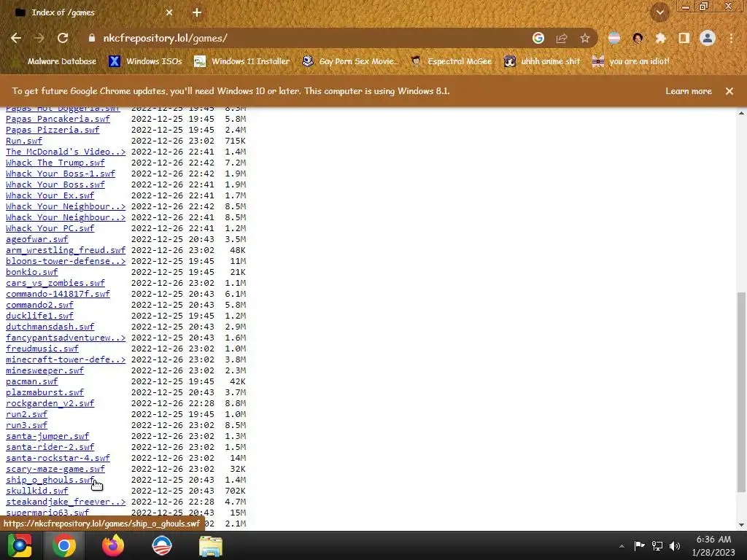Show hidden system tray icons
This screenshot has height=560, width=747.
pyautogui.click(x=622, y=546)
